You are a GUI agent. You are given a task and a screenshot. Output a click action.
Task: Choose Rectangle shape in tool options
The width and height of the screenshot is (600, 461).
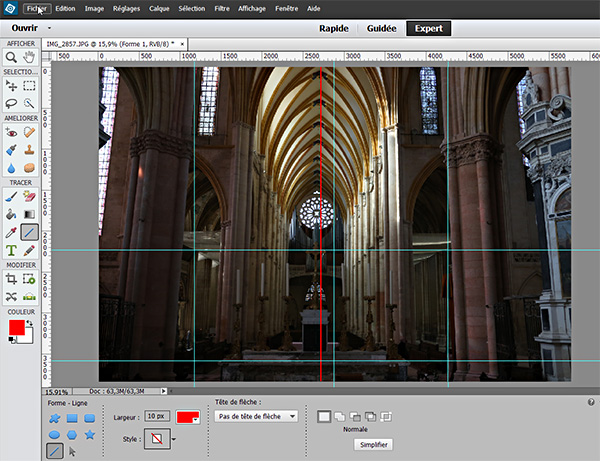72,418
